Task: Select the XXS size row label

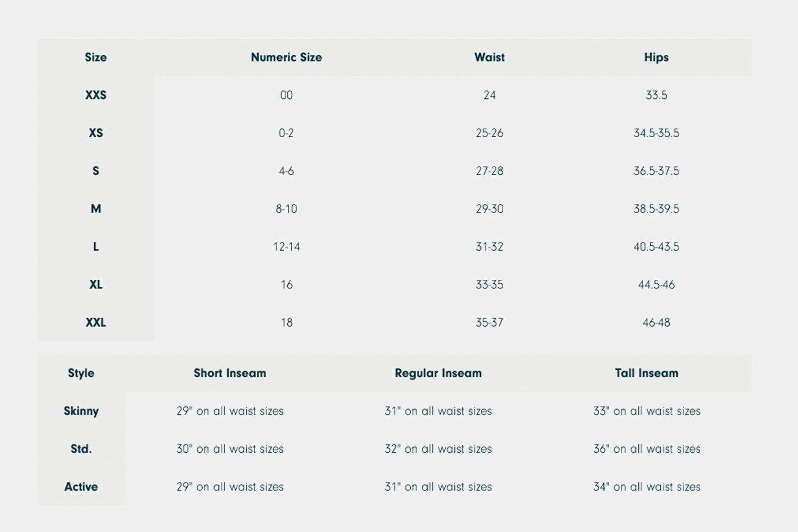Action: tap(96, 95)
